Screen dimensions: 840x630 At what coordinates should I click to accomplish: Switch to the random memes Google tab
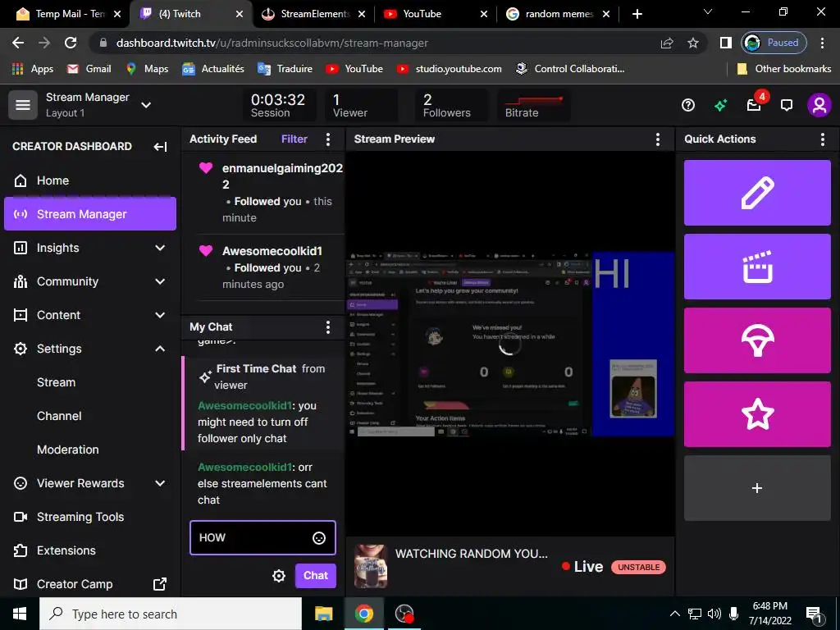tap(557, 14)
